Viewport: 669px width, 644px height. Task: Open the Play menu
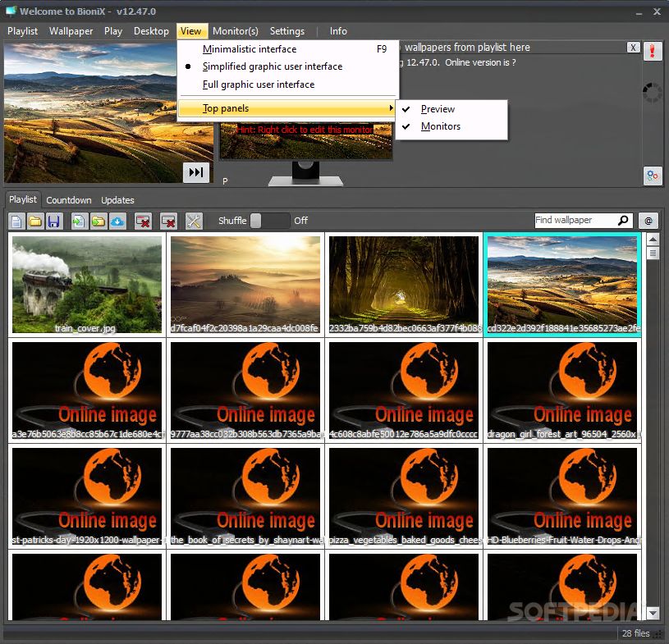[113, 31]
